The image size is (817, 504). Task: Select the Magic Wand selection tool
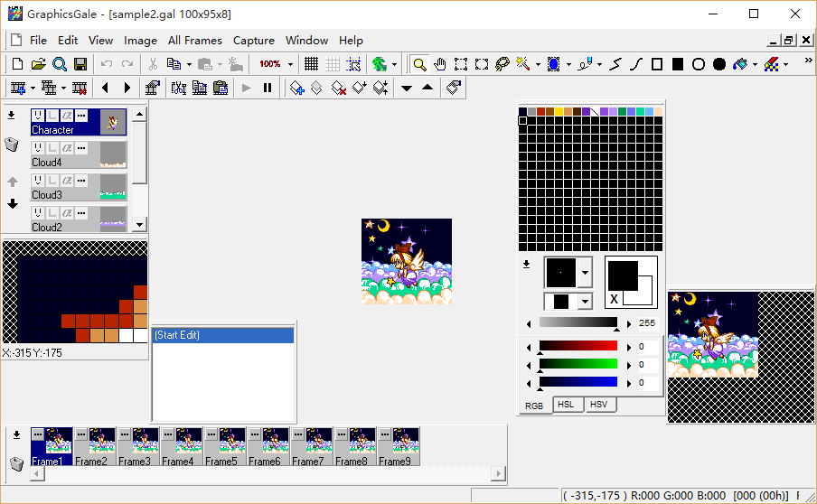[523, 64]
